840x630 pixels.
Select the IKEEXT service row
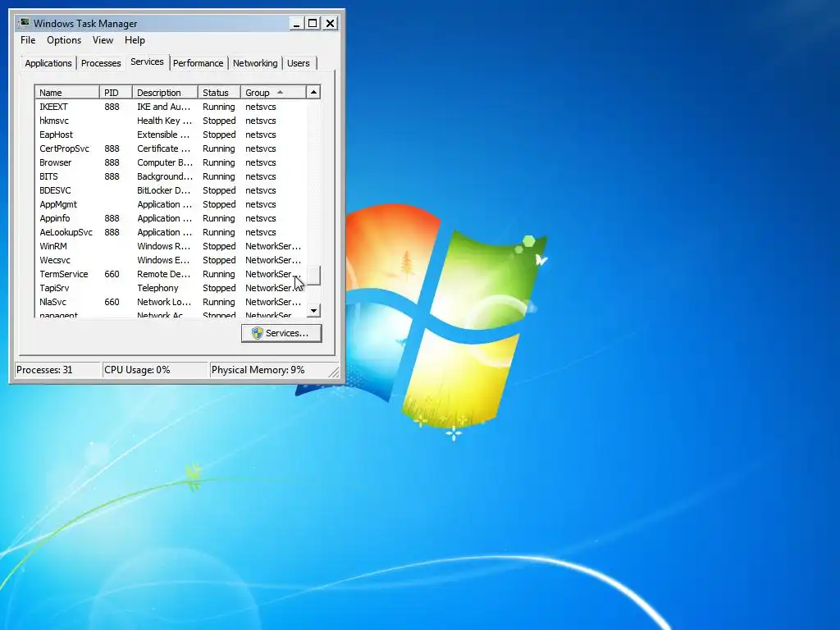click(171, 107)
